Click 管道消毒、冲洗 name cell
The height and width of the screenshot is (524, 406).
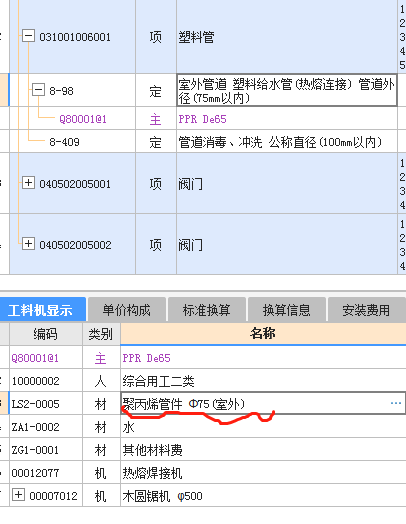click(287, 142)
